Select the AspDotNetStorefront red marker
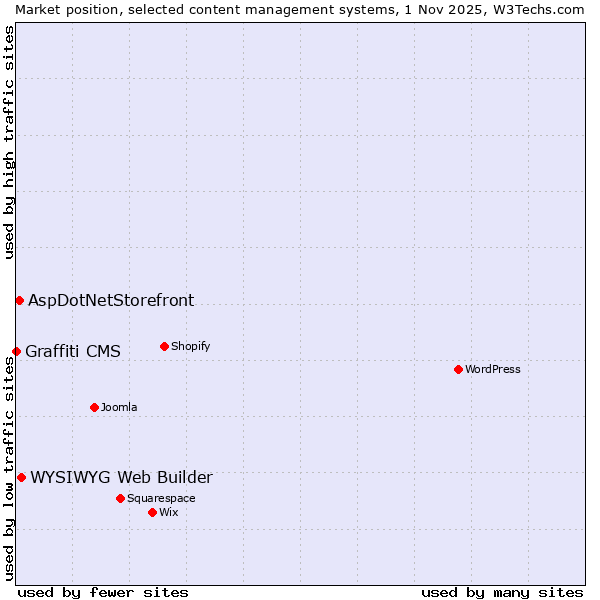The height and width of the screenshot is (600, 600). click(x=19, y=300)
